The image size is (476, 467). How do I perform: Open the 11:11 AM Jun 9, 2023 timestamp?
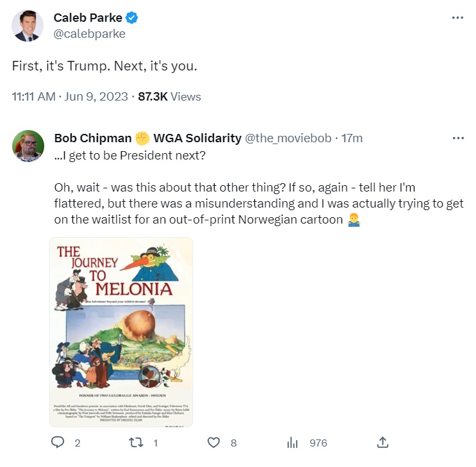(x=70, y=97)
